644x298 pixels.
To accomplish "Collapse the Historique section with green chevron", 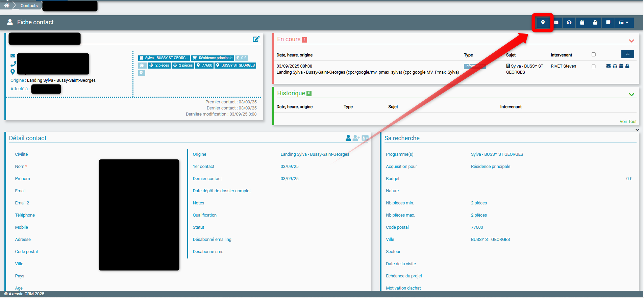I will click(631, 95).
